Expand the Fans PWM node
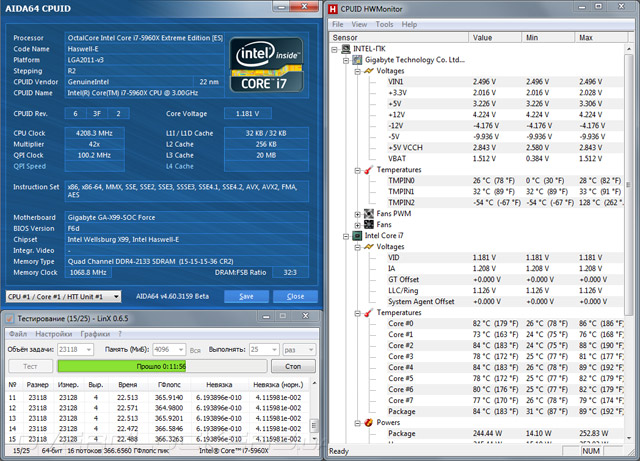Viewport: 640px width, 461px height. pos(358,214)
